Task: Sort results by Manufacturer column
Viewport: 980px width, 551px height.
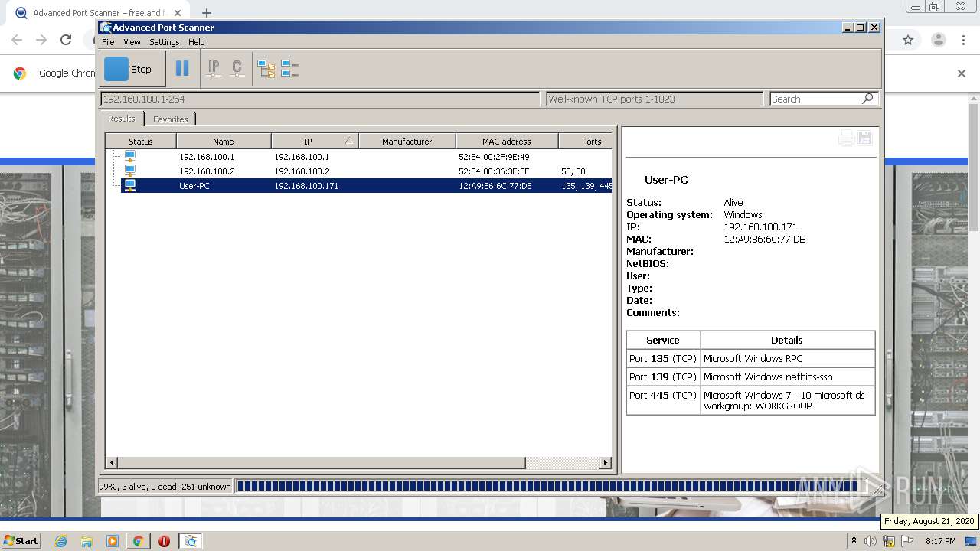Action: (x=407, y=141)
